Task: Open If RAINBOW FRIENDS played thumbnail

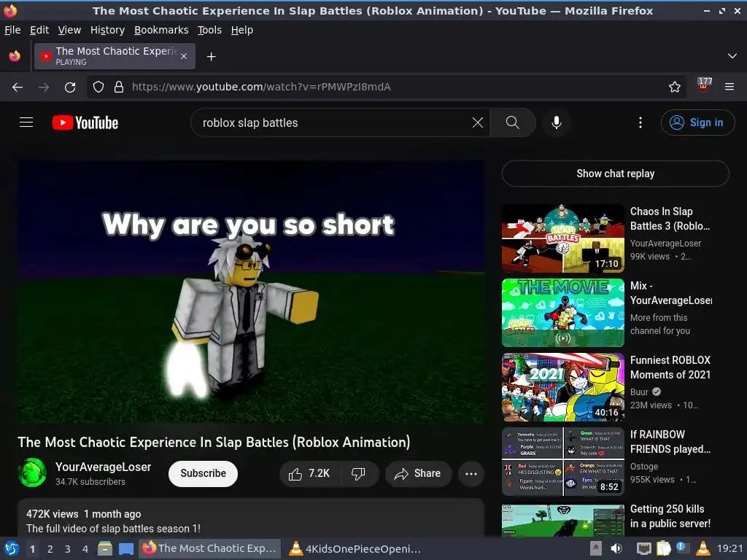Action: pyautogui.click(x=562, y=462)
